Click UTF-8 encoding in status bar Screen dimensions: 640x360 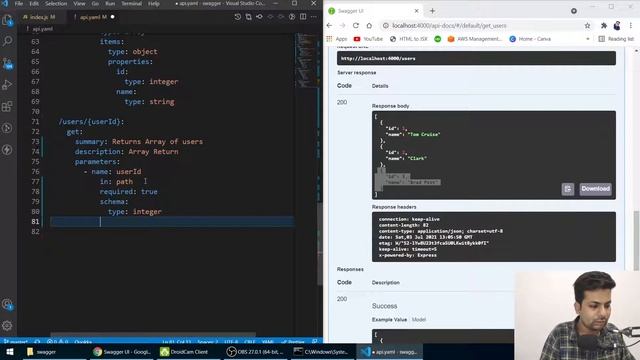(x=231, y=342)
